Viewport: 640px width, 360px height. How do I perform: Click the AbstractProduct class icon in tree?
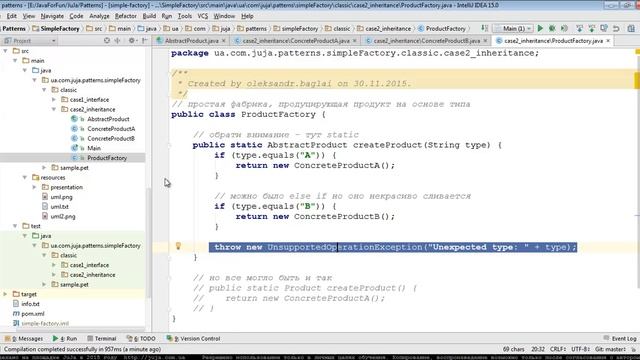pos(74,119)
